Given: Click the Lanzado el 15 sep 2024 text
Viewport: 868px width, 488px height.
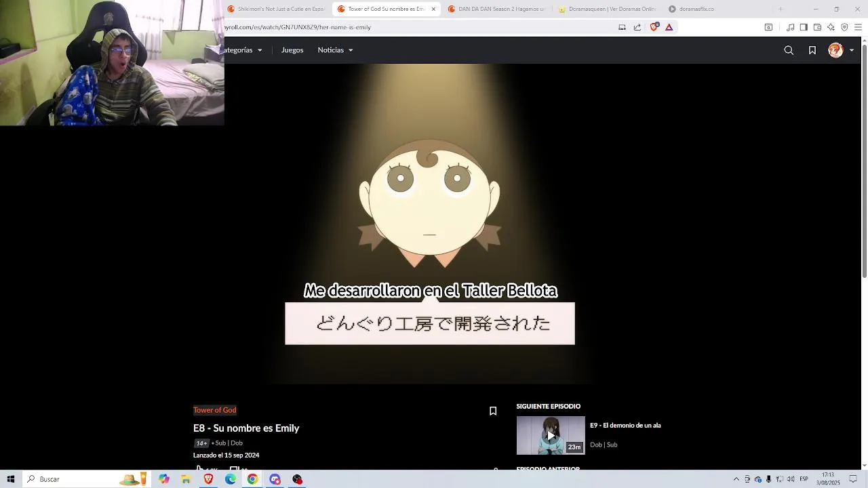Looking at the screenshot, I should (226, 455).
